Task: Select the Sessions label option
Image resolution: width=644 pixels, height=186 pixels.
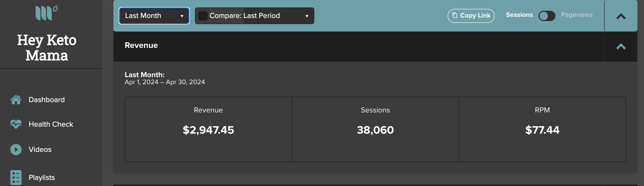Action: (519, 15)
